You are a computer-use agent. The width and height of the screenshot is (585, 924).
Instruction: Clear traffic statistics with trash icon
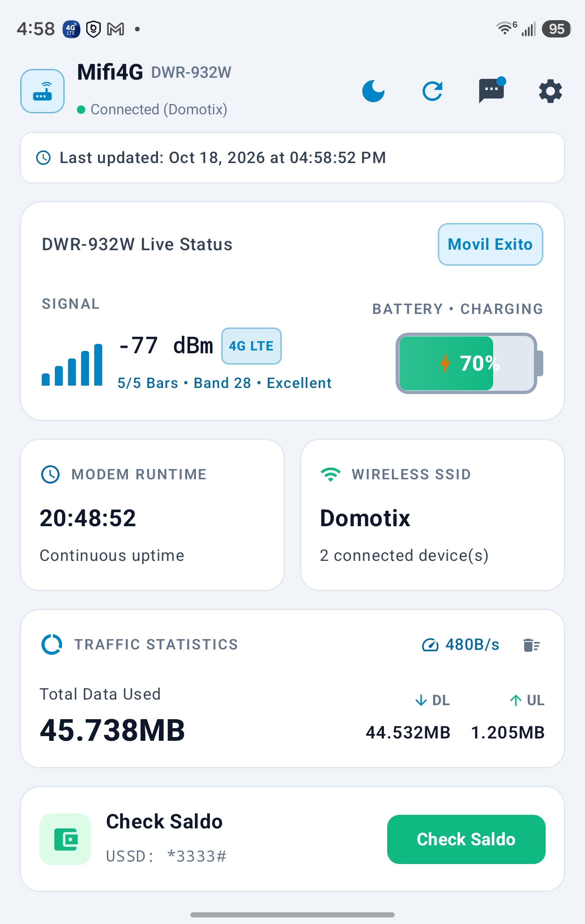point(531,645)
